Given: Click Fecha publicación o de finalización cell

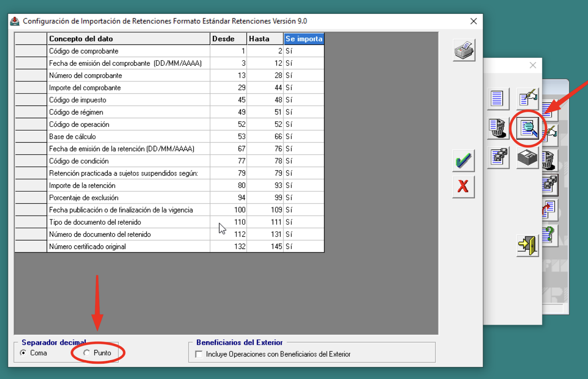Looking at the screenshot, I should (x=129, y=210).
